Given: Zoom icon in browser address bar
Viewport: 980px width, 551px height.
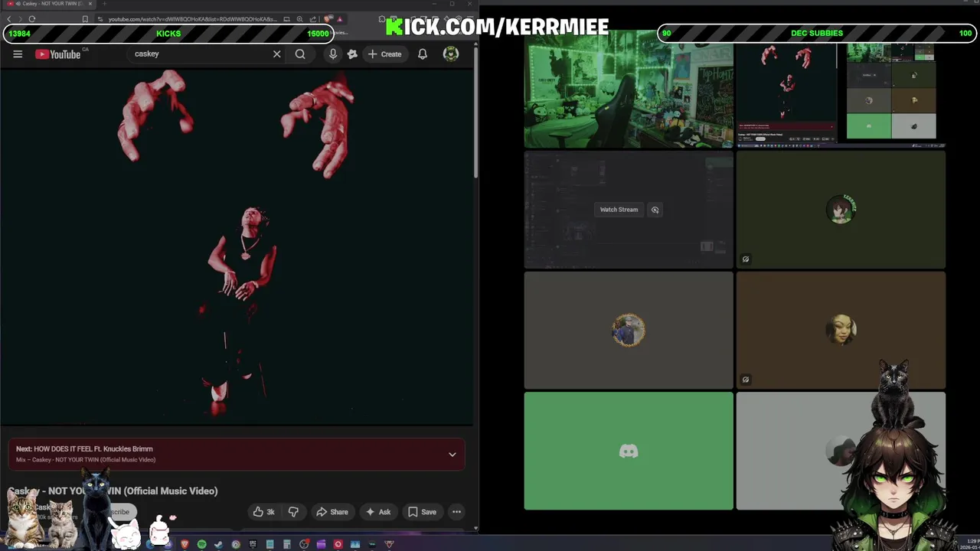Looking at the screenshot, I should 299,19.
